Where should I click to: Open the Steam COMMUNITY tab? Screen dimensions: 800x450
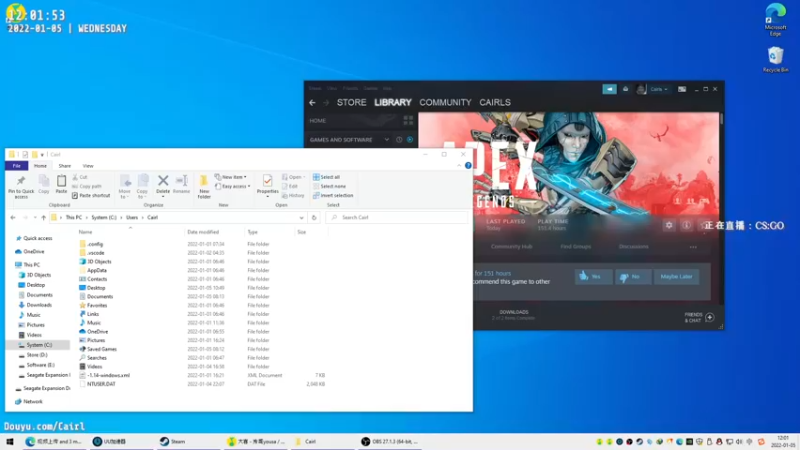(445, 103)
